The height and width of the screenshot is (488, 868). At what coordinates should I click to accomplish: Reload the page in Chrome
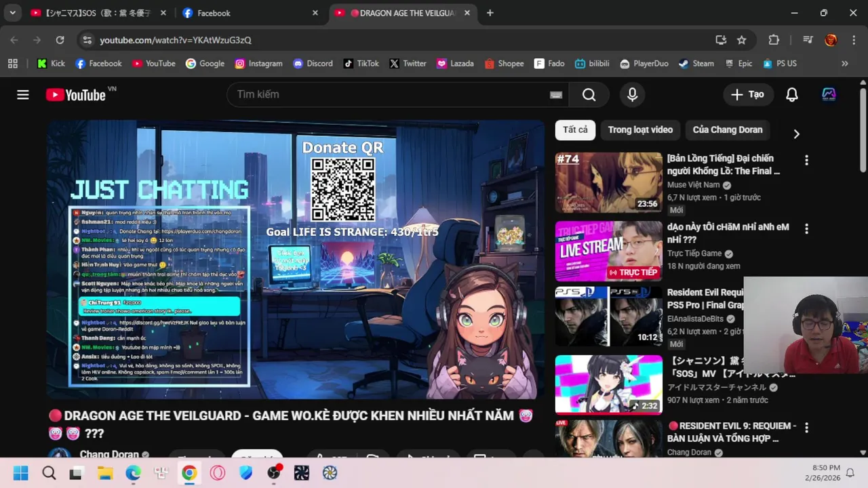tap(60, 40)
